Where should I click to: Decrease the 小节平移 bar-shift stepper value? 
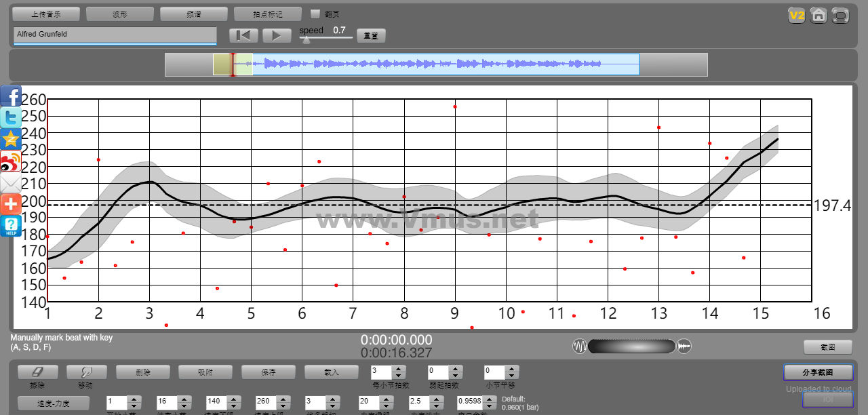(513, 376)
